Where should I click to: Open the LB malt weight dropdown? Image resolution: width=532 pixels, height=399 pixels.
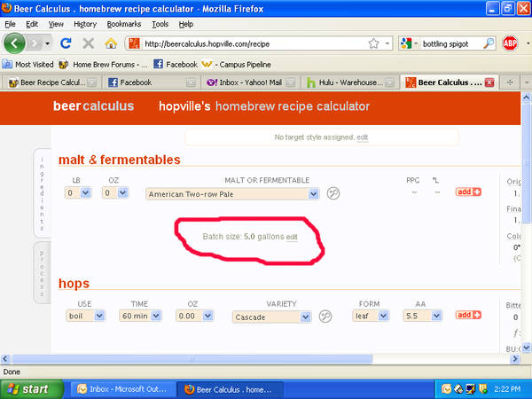(78, 192)
